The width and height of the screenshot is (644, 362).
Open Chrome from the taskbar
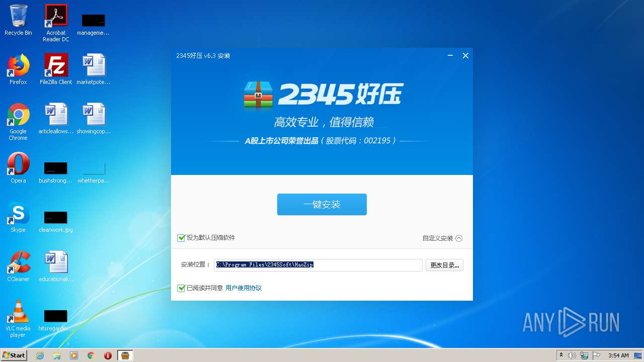pos(91,355)
